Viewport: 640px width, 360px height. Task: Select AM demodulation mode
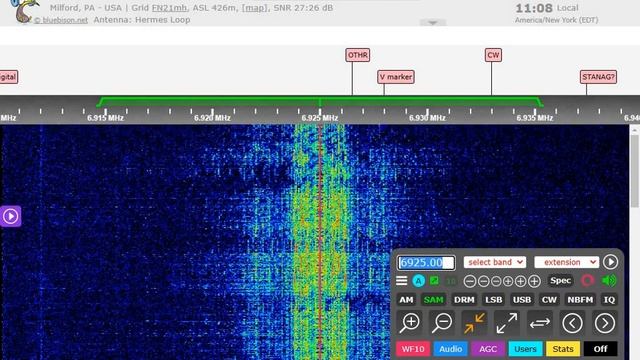coord(406,300)
